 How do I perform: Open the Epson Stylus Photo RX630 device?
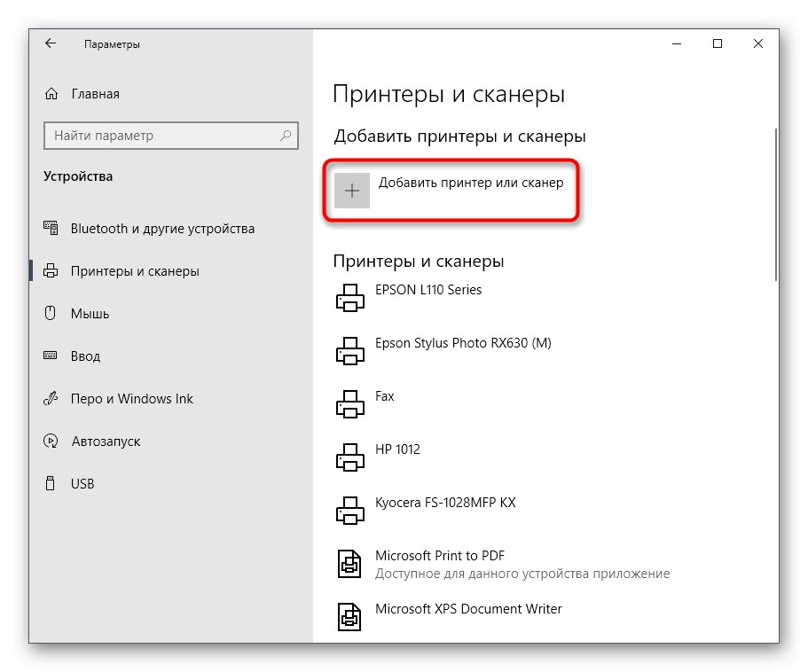(349, 350)
